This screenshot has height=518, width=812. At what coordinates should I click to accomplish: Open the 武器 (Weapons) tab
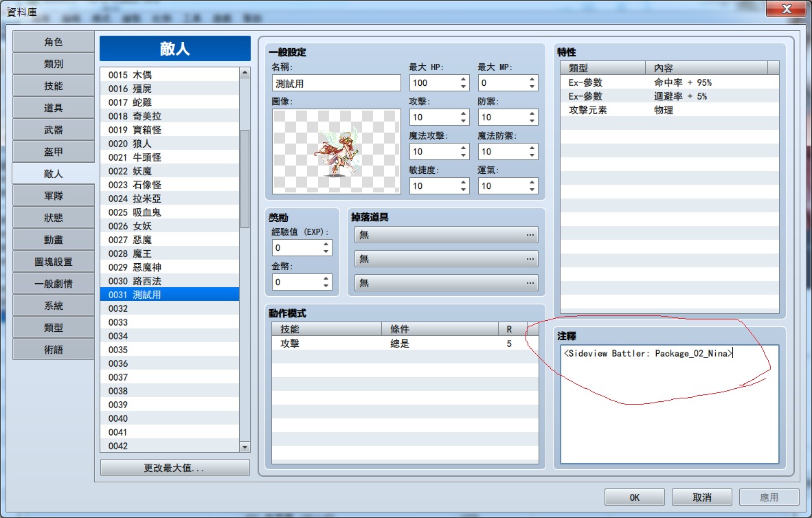coord(54,130)
